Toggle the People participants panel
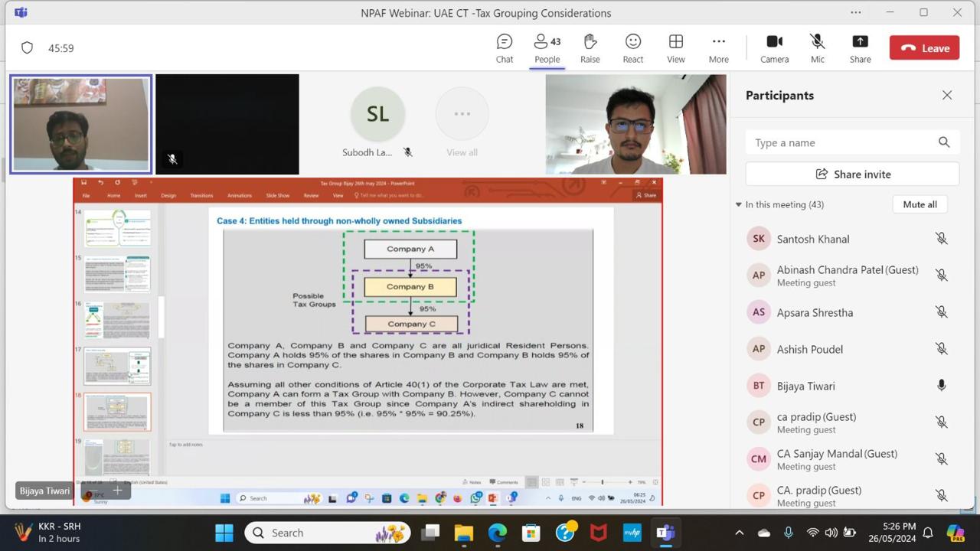980x551 pixels. 547,47
